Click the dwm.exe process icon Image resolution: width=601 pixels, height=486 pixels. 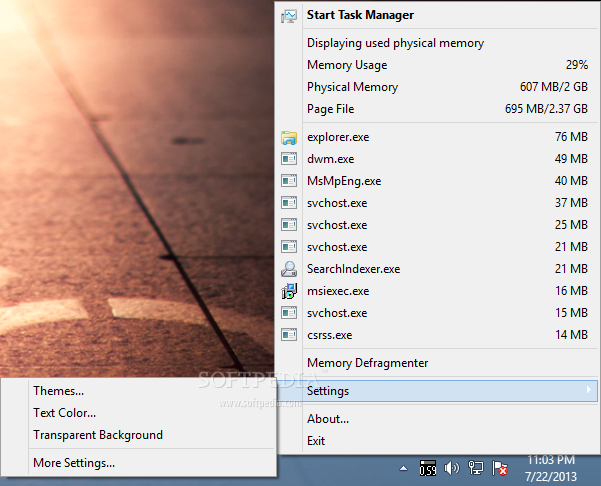coord(289,159)
